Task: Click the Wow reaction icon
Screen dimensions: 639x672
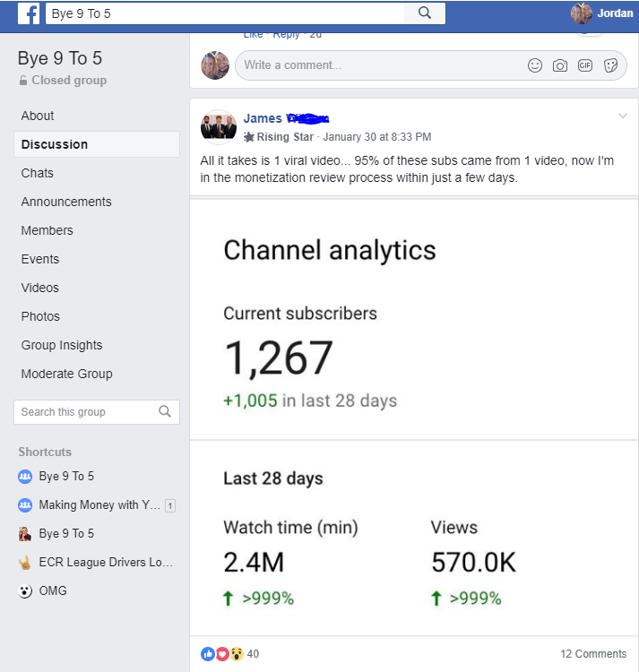Action: click(x=236, y=654)
